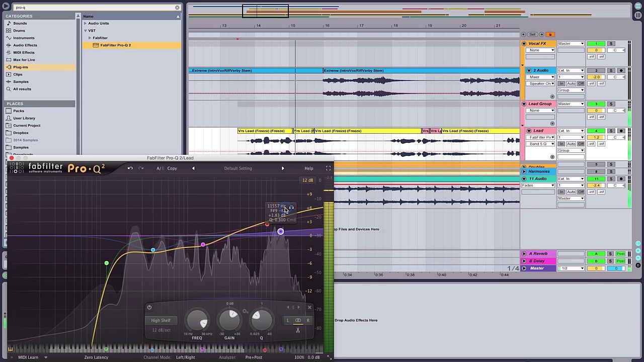
Task: Toggle Post on the A Reverb return
Action: [x=621, y=254]
